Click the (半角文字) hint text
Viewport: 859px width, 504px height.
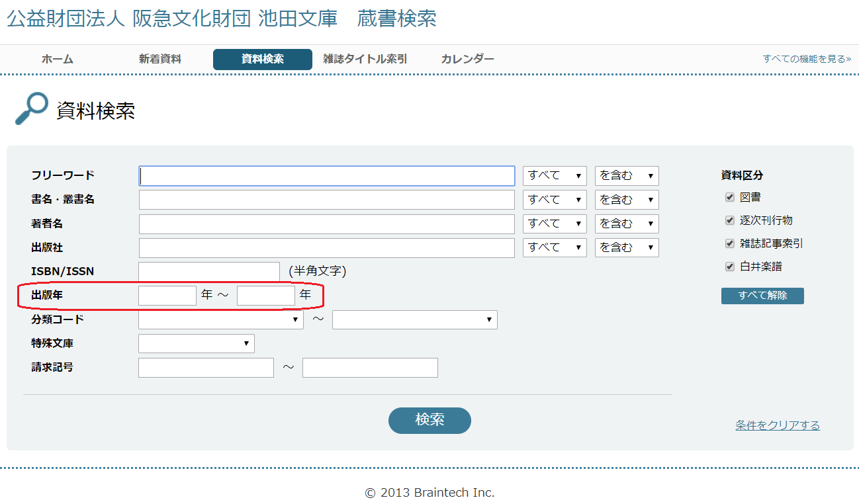click(317, 271)
